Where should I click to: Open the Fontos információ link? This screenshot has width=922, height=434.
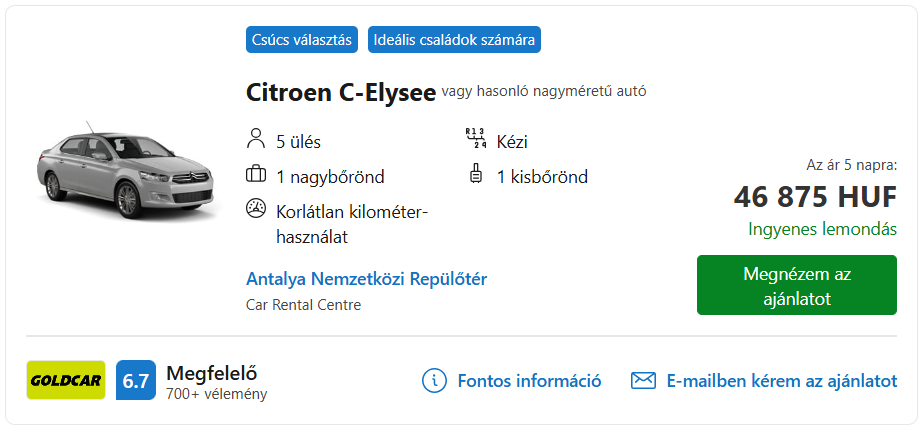(x=529, y=381)
